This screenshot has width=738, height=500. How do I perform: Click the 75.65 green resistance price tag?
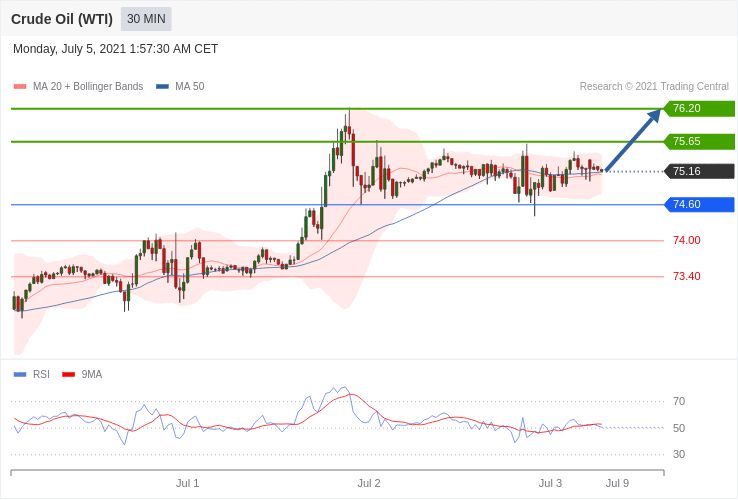click(x=699, y=141)
